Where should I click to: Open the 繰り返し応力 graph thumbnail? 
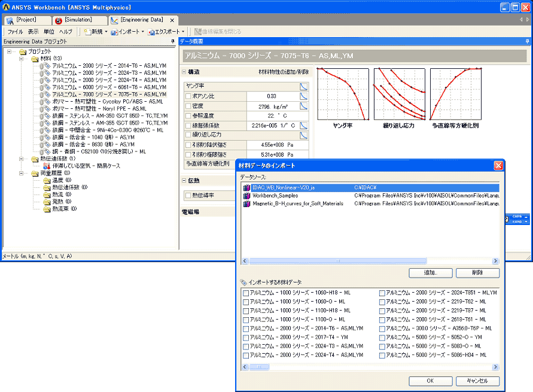click(400, 94)
